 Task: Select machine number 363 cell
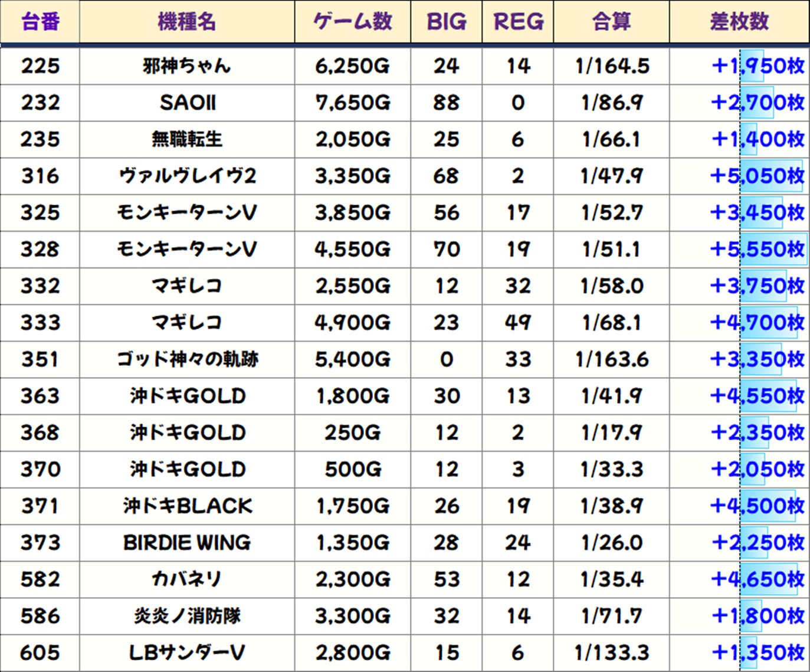tap(40, 396)
